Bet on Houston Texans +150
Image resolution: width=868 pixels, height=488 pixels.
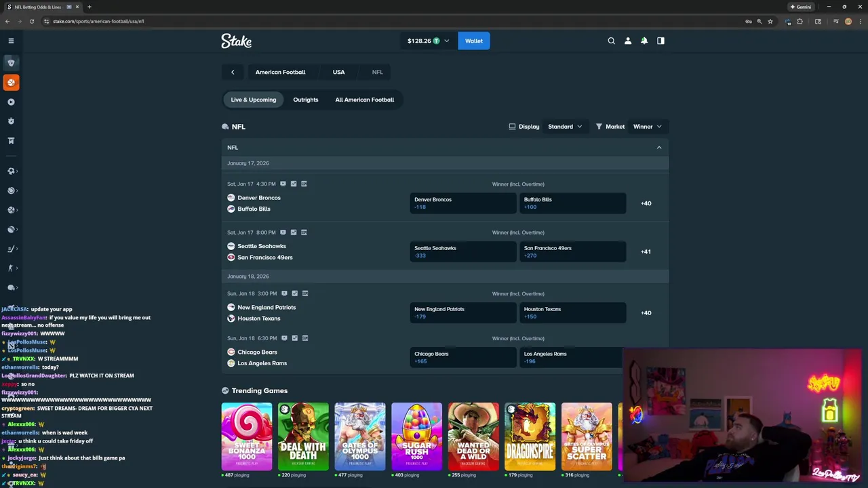coord(572,312)
